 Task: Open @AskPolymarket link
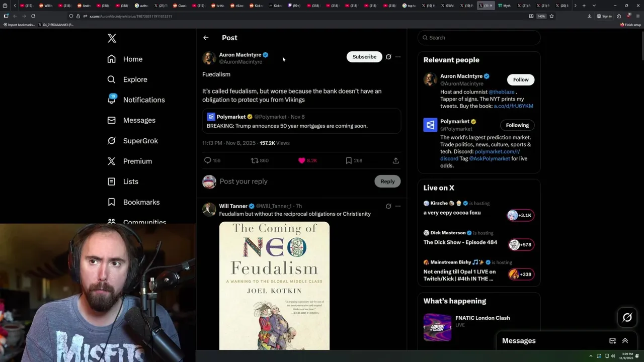coord(489,158)
